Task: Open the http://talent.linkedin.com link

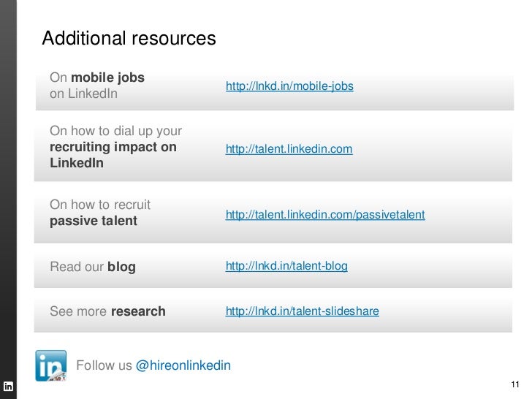Action: 289,149
